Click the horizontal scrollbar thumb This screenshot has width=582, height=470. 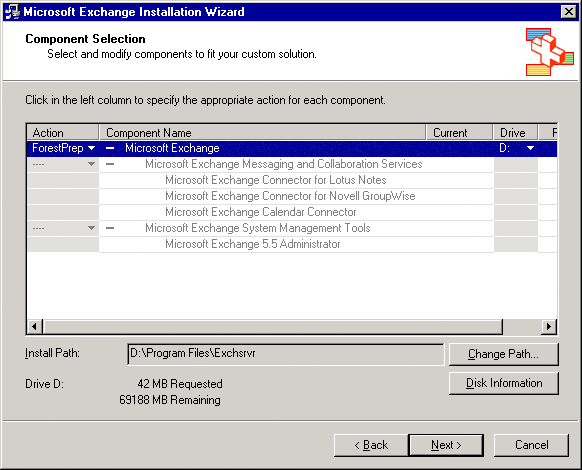(x=273, y=327)
